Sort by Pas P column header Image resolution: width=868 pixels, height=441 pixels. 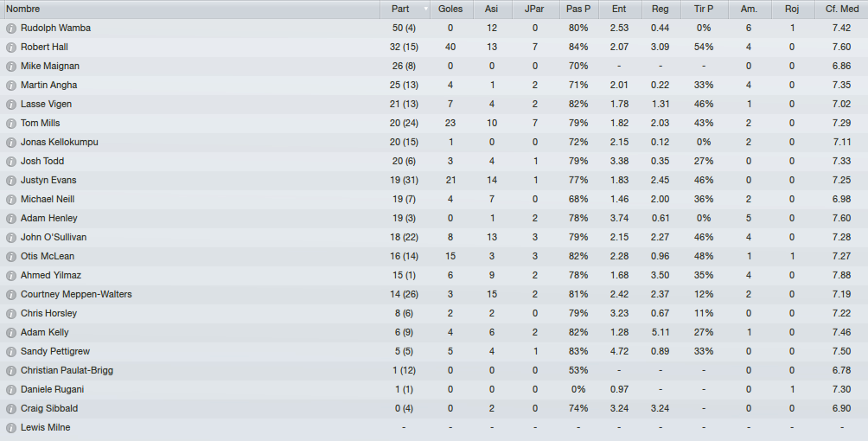pos(578,9)
